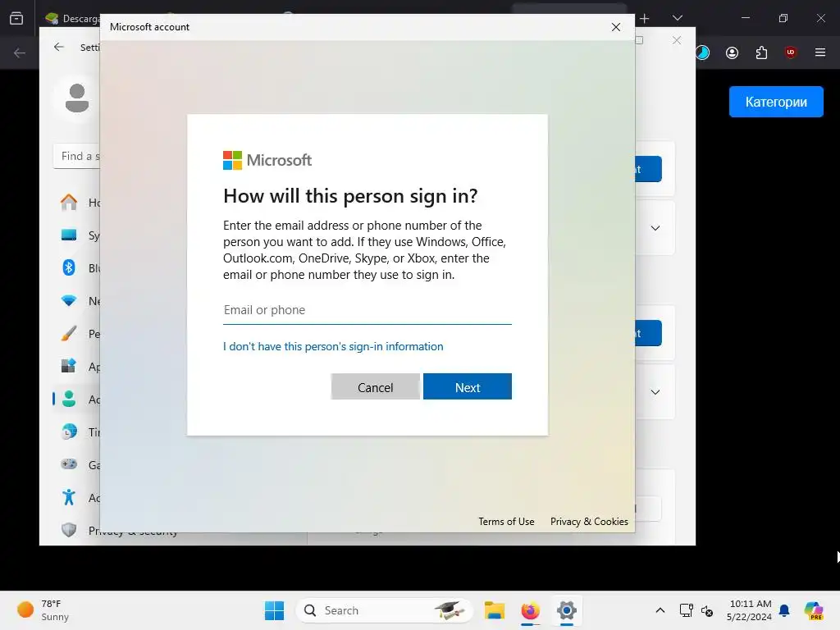840x630 pixels.
Task: Open the Firefox hamburger menu
Action: (819, 52)
